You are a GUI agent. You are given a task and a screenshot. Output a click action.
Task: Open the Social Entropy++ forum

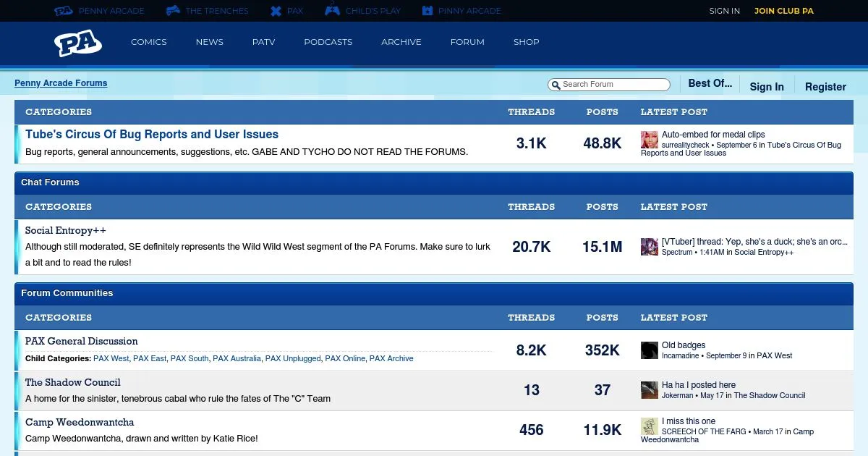point(66,231)
